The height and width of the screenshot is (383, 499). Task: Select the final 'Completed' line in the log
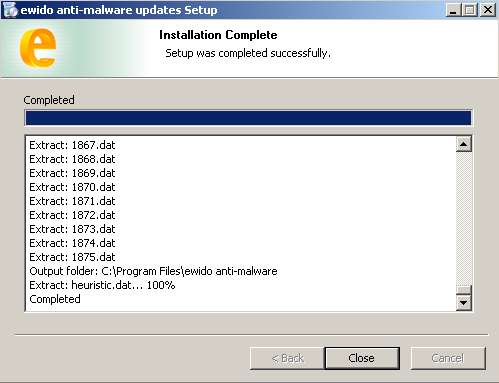(55, 299)
